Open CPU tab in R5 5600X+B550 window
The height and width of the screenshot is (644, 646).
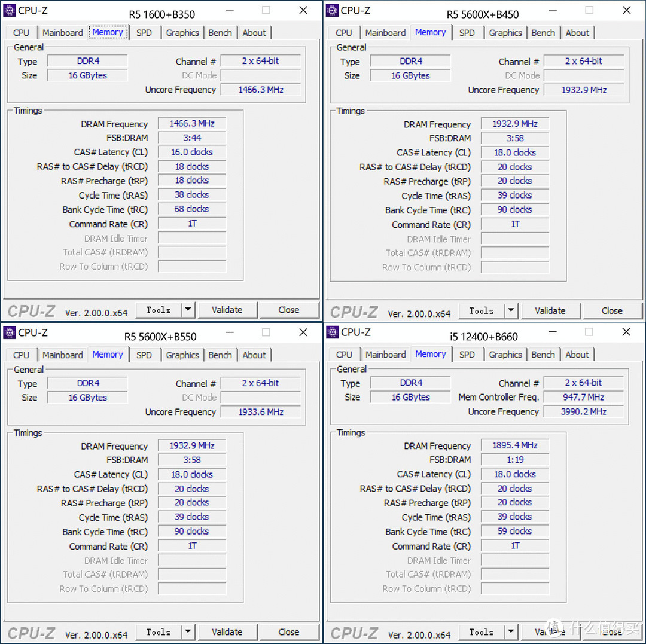[x=21, y=355]
